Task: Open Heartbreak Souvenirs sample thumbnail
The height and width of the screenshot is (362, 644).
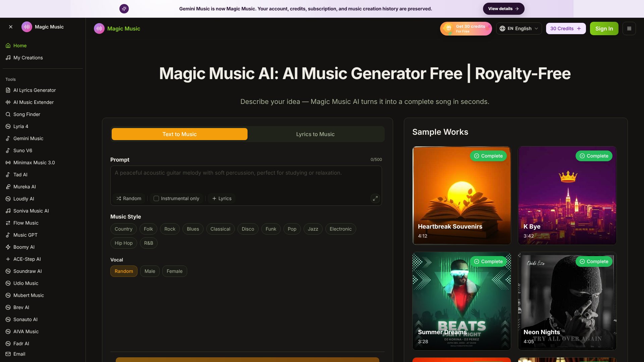Action: coord(462,195)
